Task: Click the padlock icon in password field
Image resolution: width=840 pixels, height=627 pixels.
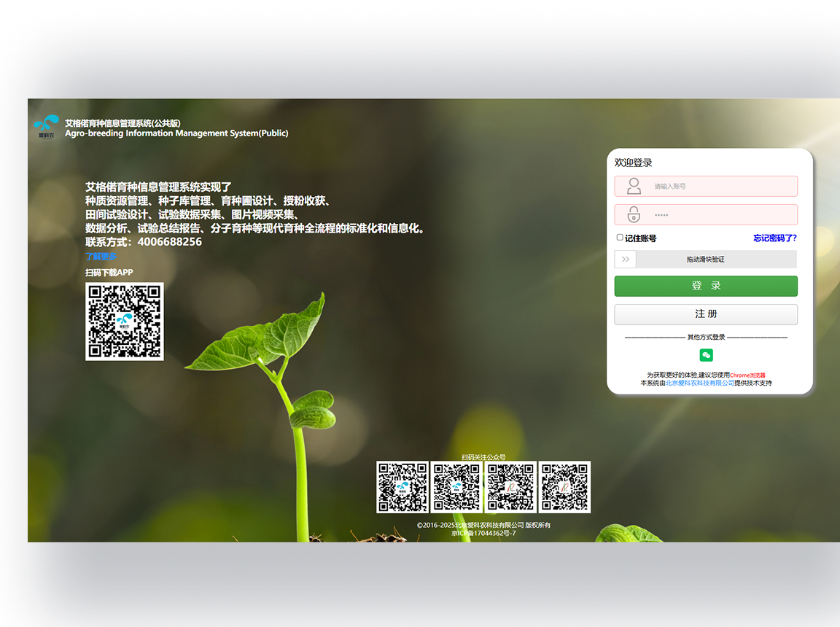Action: pos(634,214)
